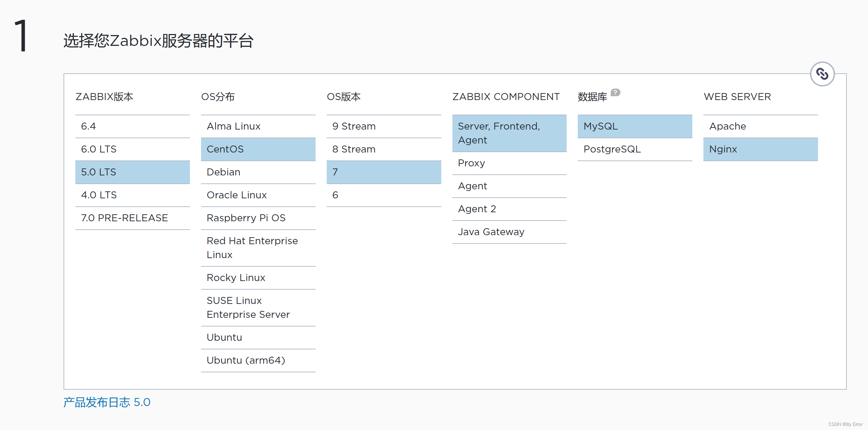Open the database help question mark
This screenshot has width=868, height=430.
point(615,92)
